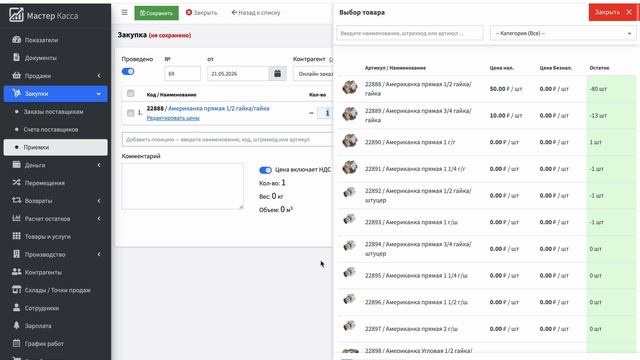The width and height of the screenshot is (640, 360).
Task: Toggle the hamburger menu icon
Action: point(124,13)
